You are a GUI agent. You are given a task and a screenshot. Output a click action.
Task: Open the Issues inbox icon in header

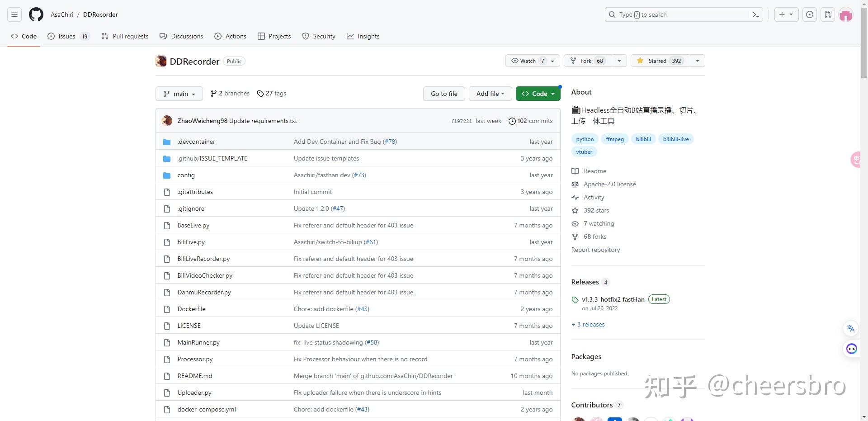810,14
